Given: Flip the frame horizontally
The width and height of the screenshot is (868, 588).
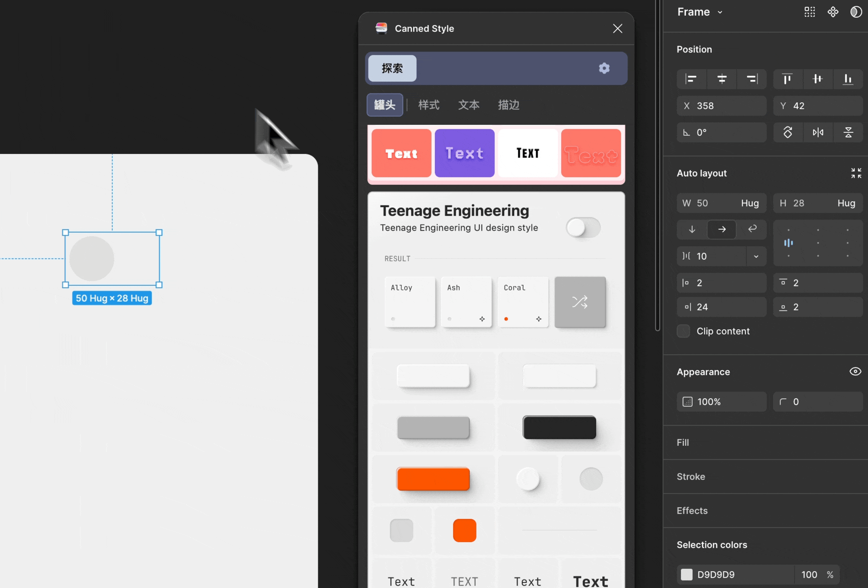Looking at the screenshot, I should [x=818, y=133].
